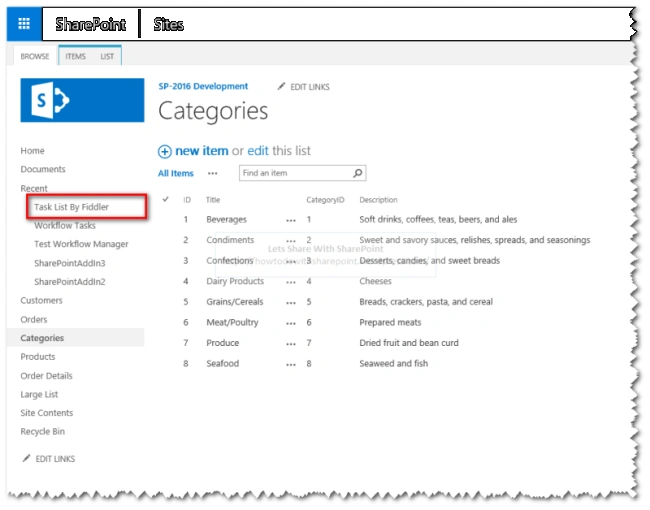Click 'Dried fruit and bean curd' cell
The image size is (650, 510).
pos(409,343)
